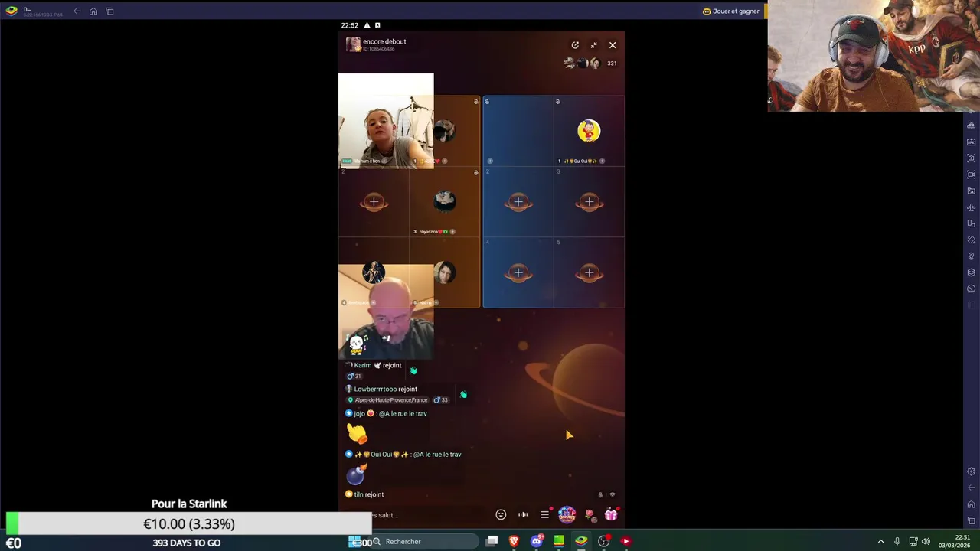The image size is (980, 551).
Task: Tap the audio waveform icon in chat bar
Action: click(x=523, y=514)
